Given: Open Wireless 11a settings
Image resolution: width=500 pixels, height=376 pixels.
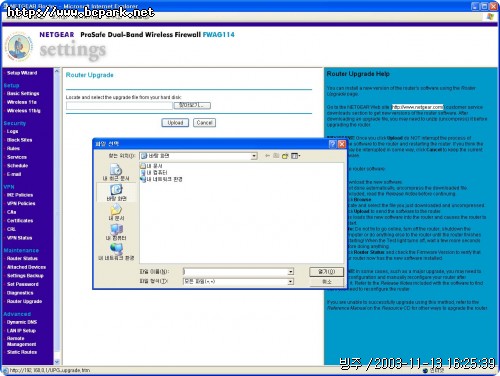Looking at the screenshot, I should [22, 102].
